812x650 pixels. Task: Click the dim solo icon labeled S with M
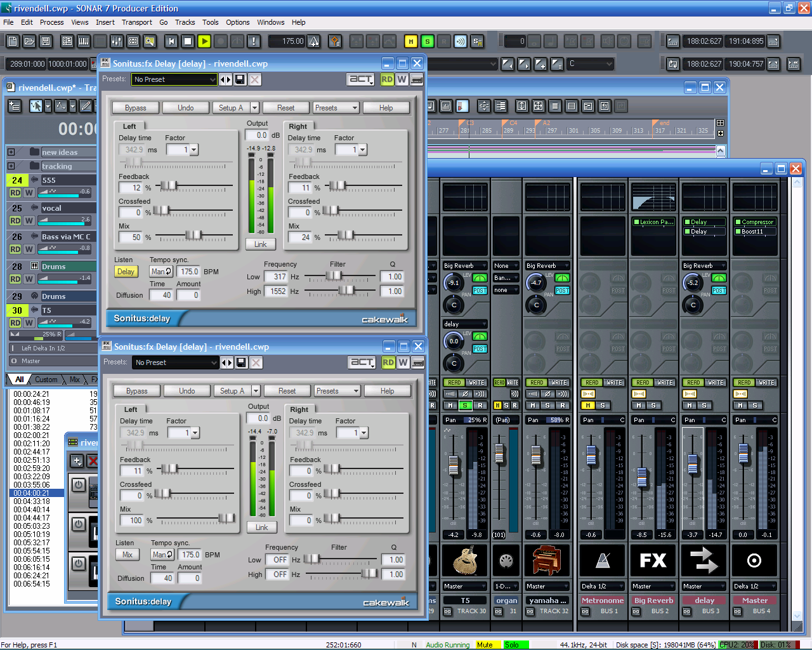(477, 41)
